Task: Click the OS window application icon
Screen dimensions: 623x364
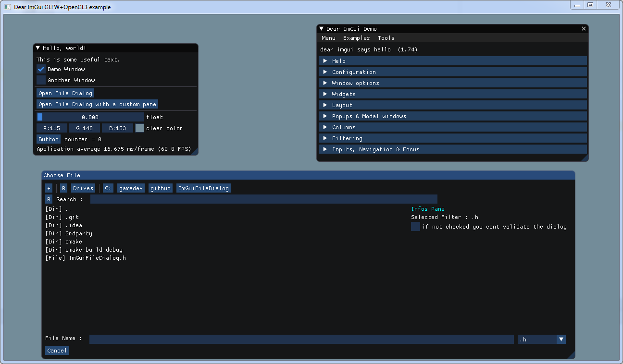Action: click(x=8, y=7)
